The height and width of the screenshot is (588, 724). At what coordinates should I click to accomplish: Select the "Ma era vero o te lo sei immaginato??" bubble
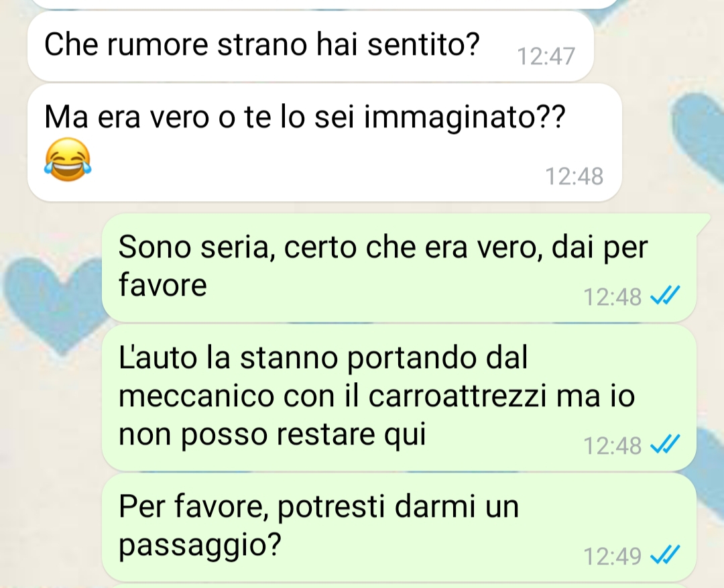[324, 142]
